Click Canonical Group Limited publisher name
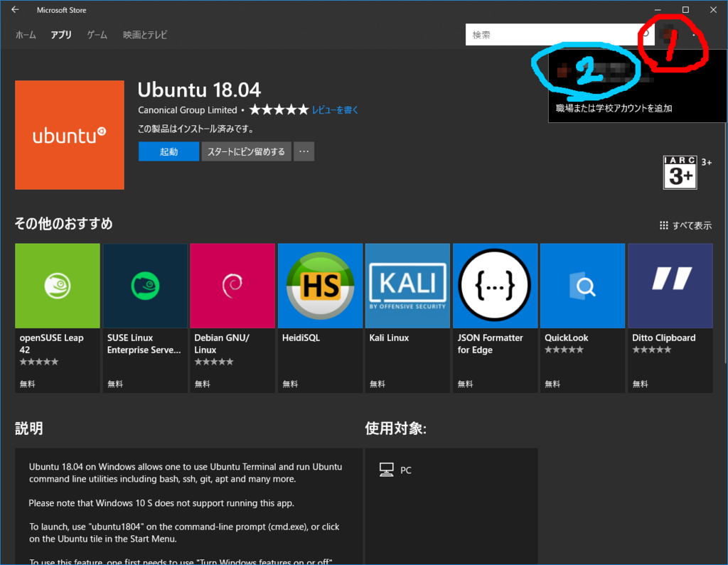Viewport: 728px width, 565px height. pyautogui.click(x=188, y=110)
